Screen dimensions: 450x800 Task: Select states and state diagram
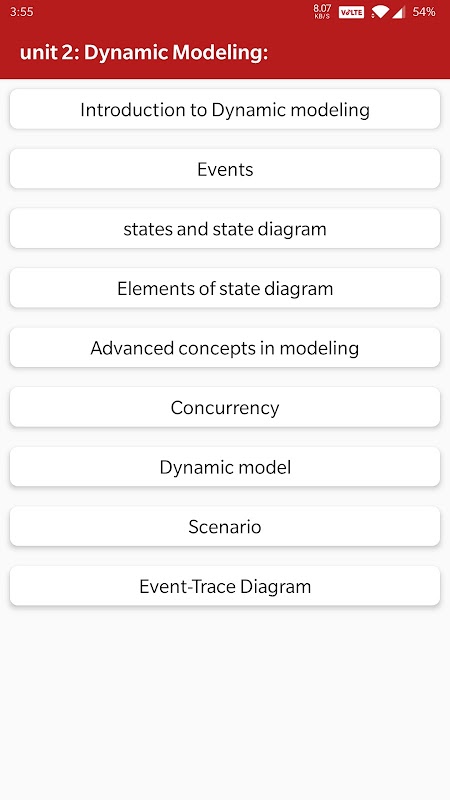point(225,229)
